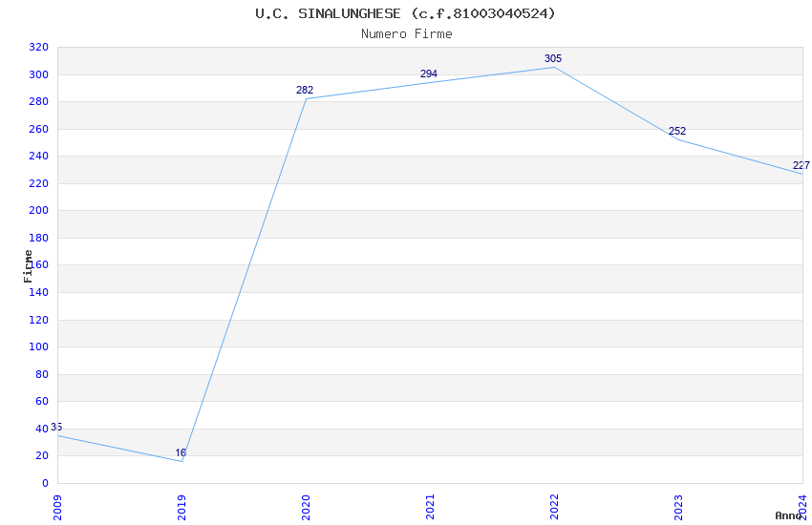Image resolution: width=812 pixels, height=525 pixels.
Task: Select the 282 data point label
Action: pos(305,91)
